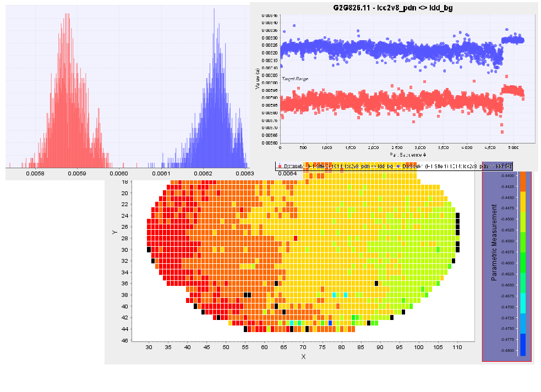The image size is (541, 392).
Task: Click the X axis label under the wafer map
Action: point(303,357)
